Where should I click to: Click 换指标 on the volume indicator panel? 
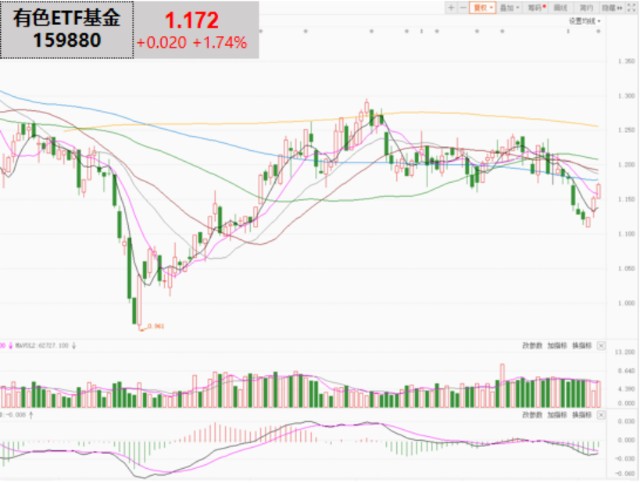582,346
